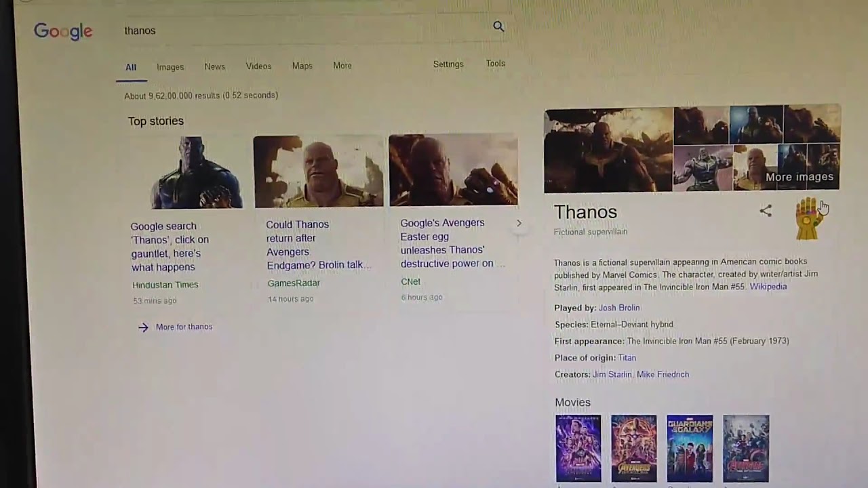Click the Google logo

point(63,31)
